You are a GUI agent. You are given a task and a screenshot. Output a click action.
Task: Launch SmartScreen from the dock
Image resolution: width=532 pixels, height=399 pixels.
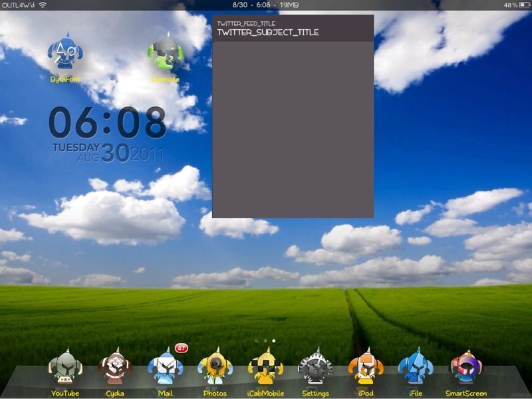[x=465, y=368]
